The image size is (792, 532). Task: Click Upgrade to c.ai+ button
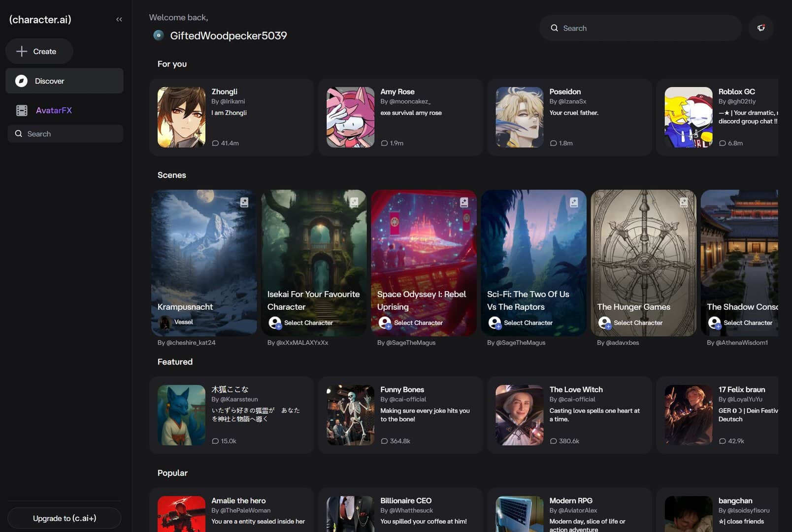tap(65, 518)
